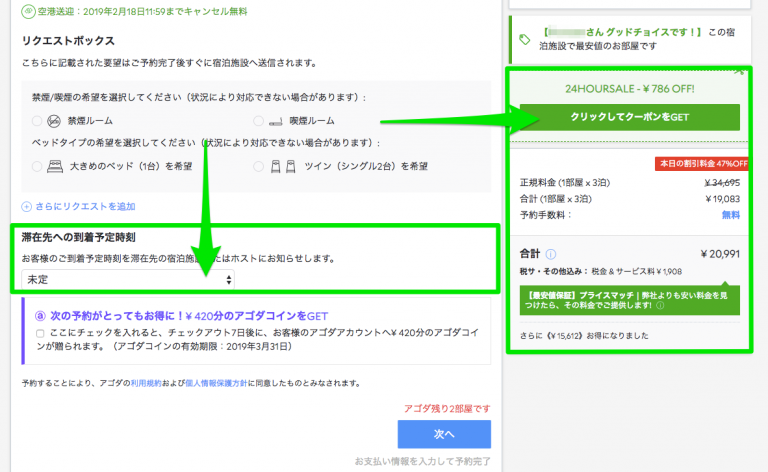This screenshot has width=768, height=472.
Task: Click the large bed icon
Action: [55, 166]
